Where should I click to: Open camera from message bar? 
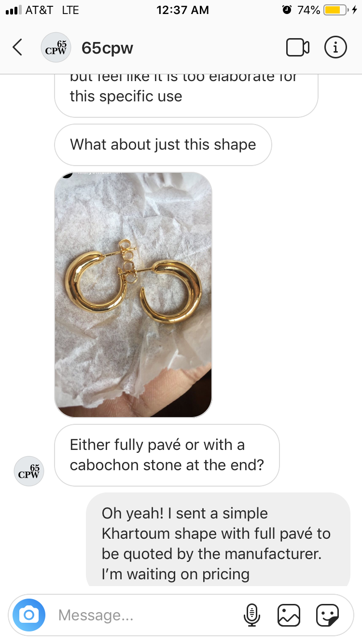(x=29, y=615)
